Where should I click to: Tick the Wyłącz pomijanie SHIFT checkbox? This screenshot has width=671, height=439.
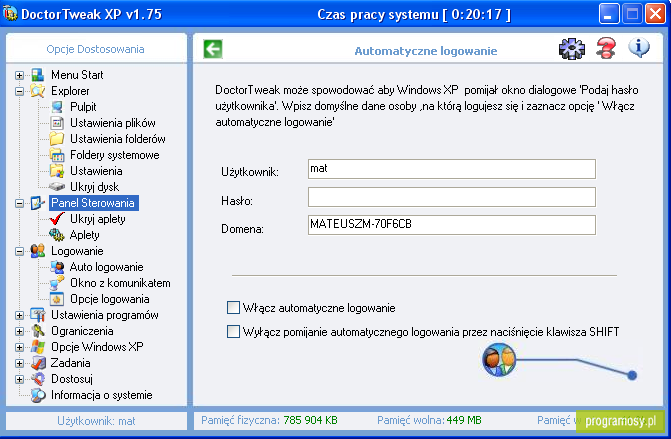click(233, 332)
